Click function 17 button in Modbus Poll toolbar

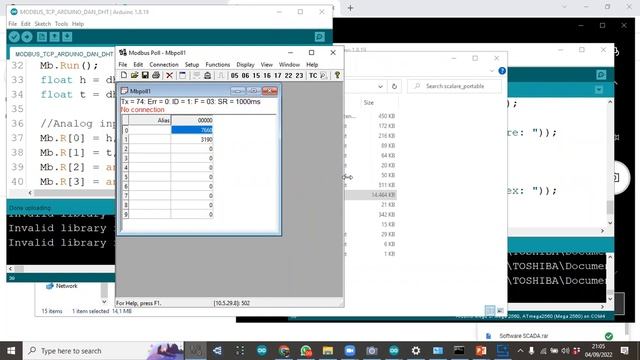278,76
